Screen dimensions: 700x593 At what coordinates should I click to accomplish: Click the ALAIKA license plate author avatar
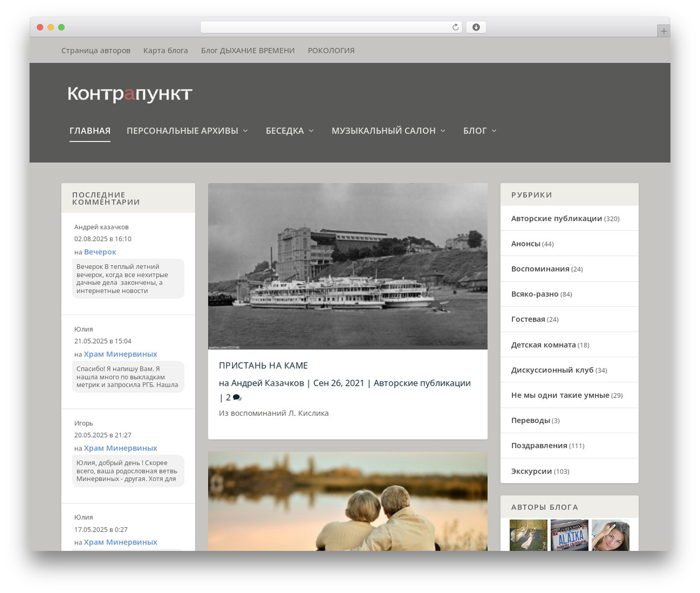click(569, 535)
